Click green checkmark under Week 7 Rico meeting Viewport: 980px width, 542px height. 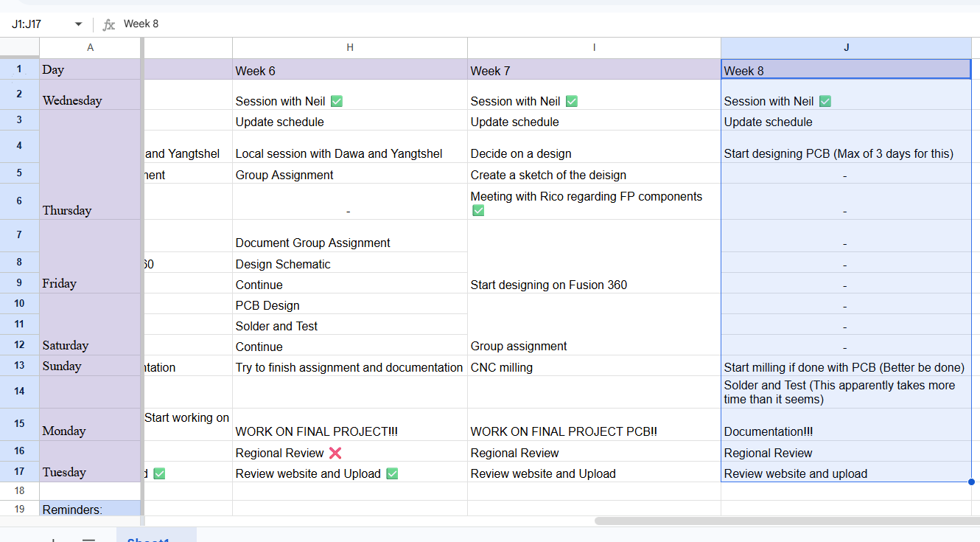(478, 209)
